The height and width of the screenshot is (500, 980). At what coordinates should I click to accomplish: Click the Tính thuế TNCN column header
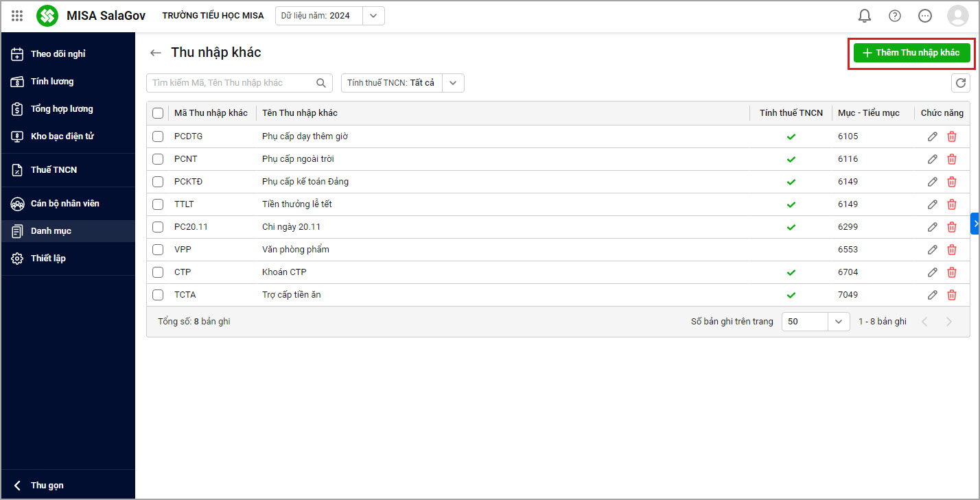click(x=791, y=113)
